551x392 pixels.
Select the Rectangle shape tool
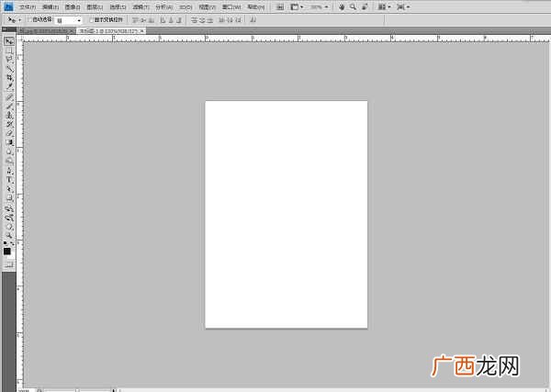(x=9, y=198)
